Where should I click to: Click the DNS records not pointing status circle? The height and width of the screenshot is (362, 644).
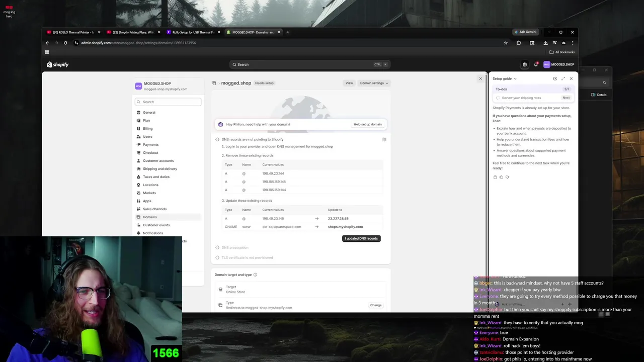point(217,139)
